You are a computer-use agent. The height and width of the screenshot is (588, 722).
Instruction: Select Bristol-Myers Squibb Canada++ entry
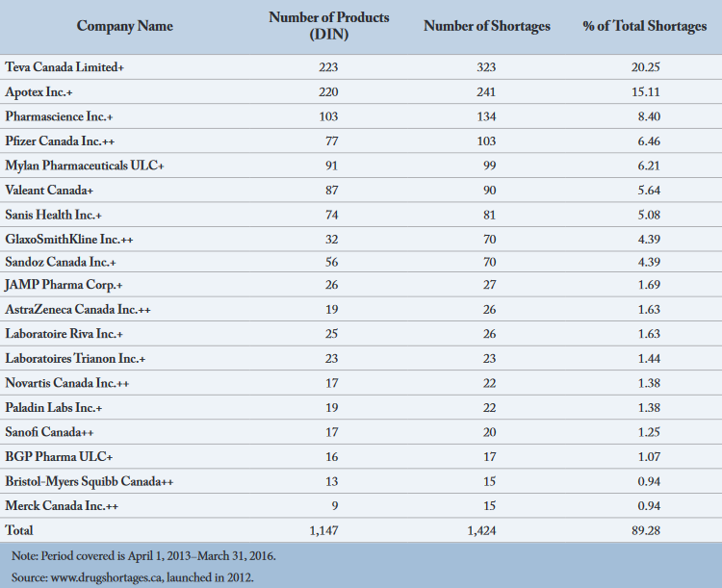(89, 480)
